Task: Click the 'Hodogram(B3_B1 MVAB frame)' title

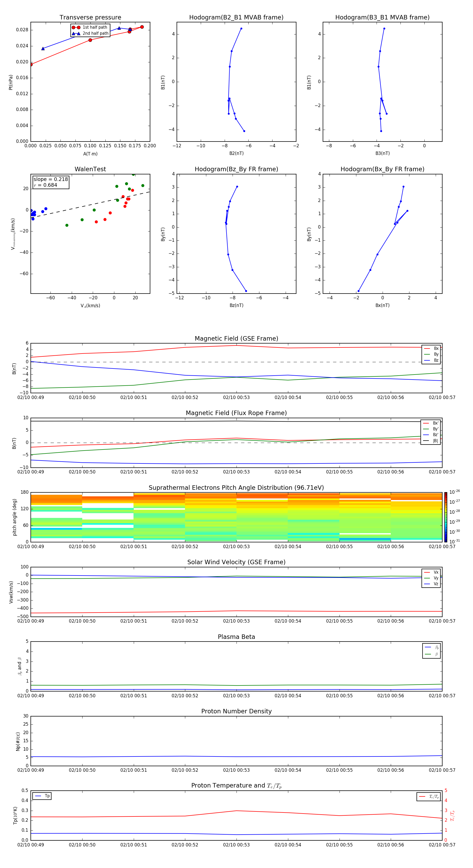Action: 382,18
